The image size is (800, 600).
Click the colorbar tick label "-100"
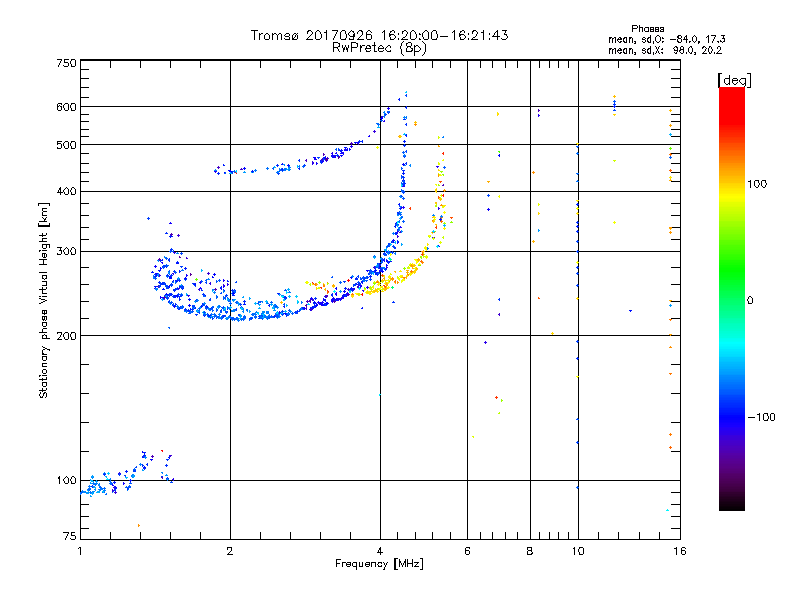pos(761,417)
